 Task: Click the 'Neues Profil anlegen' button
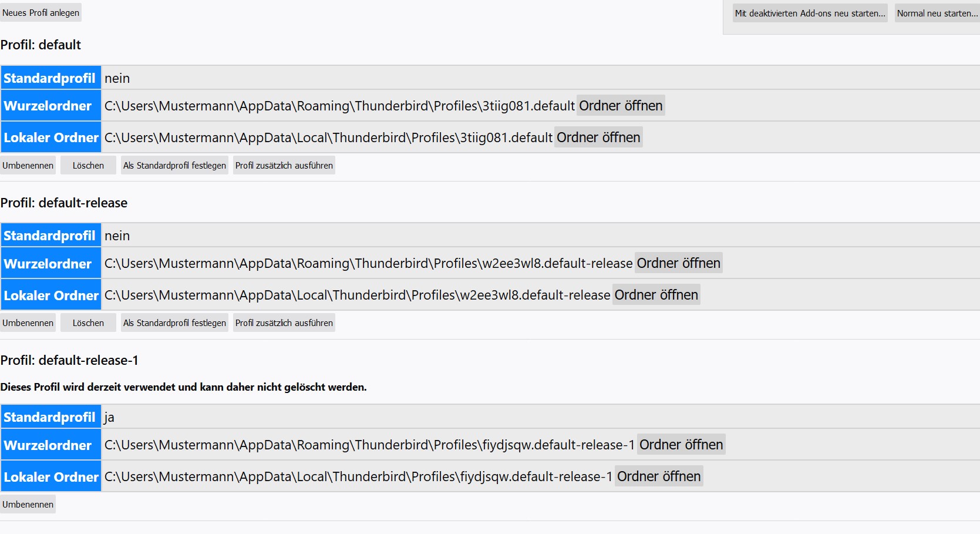pyautogui.click(x=41, y=13)
